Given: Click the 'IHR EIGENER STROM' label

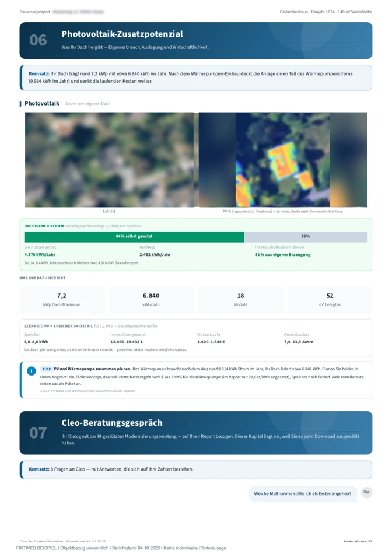Looking at the screenshot, I should [x=44, y=226].
